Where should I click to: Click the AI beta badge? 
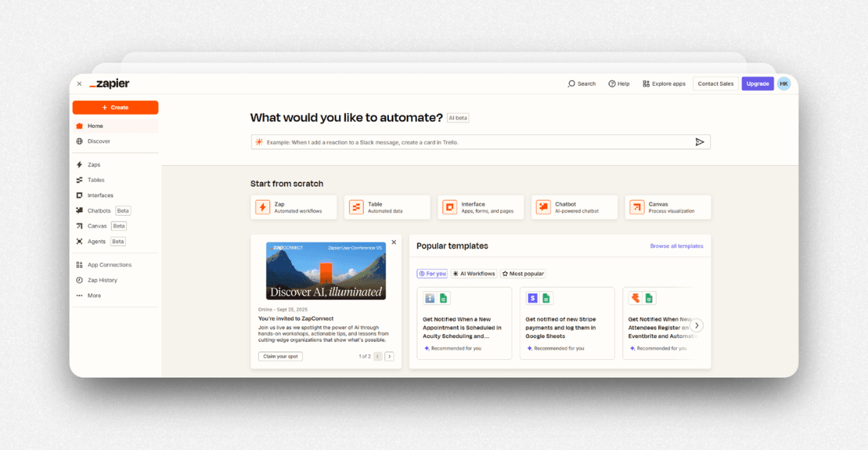coord(458,118)
